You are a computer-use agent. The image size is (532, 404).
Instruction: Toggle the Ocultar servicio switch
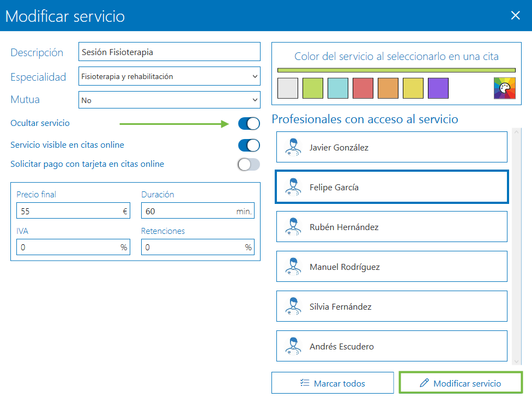pyautogui.click(x=249, y=124)
